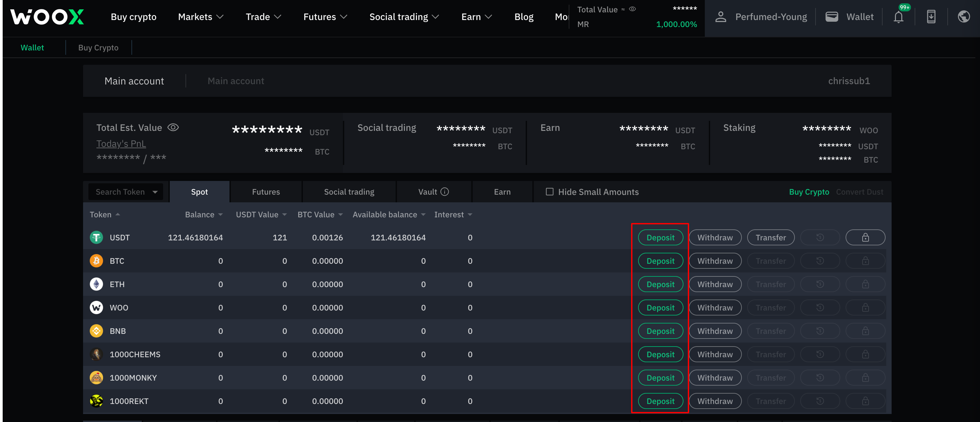Sort by Token column
980x422 pixels.
pos(105,214)
